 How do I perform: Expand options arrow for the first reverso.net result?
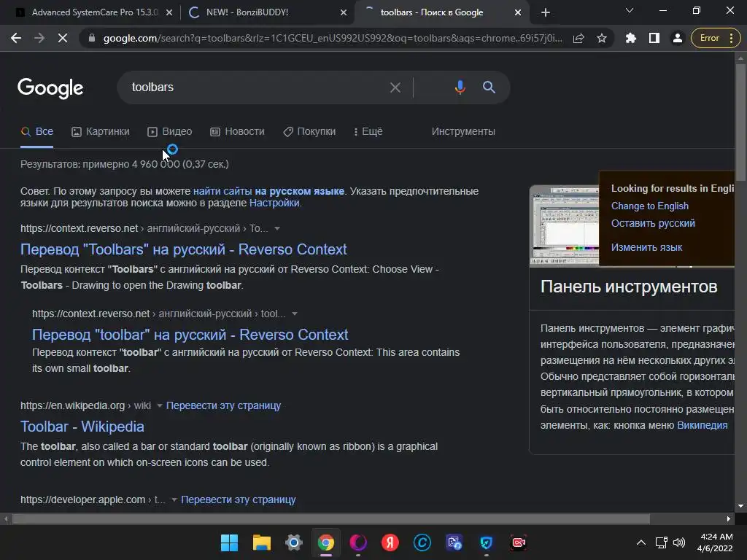tap(277, 228)
